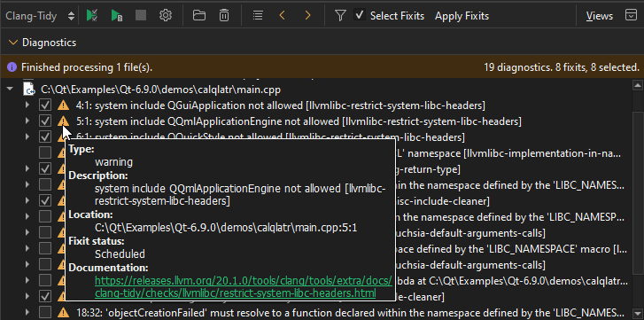The width and height of the screenshot is (644, 320).
Task: Toggle the Select Fixits checkbox
Action: (x=360, y=16)
